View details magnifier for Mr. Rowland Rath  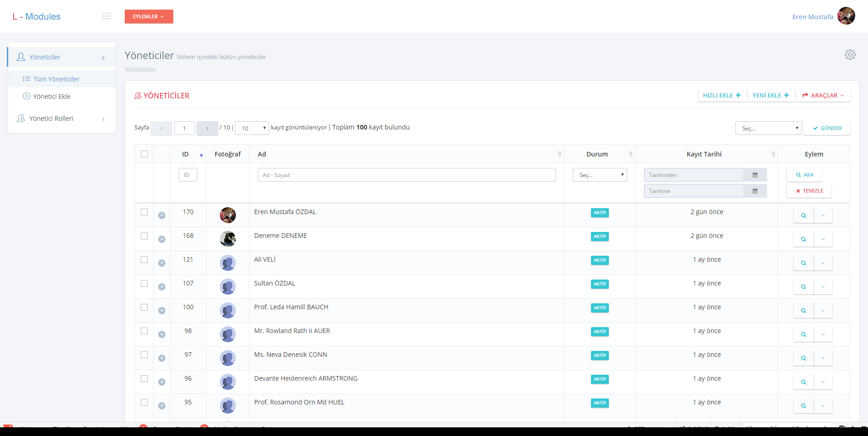click(804, 334)
